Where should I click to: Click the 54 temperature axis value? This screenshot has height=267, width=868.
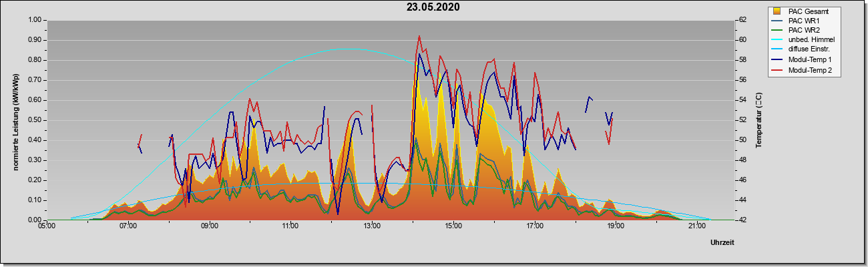[742, 100]
